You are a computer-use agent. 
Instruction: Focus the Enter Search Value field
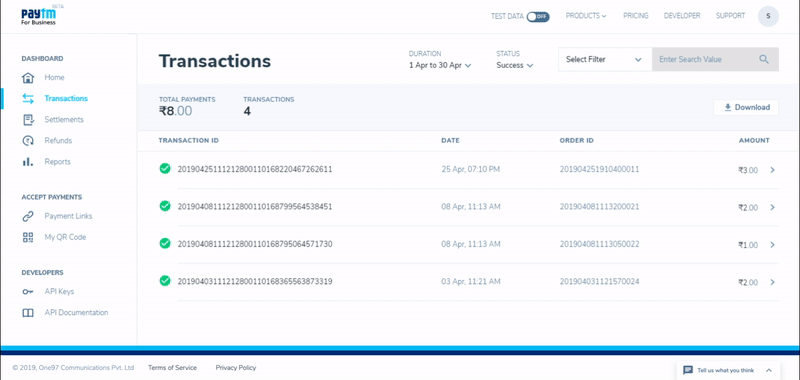(715, 59)
